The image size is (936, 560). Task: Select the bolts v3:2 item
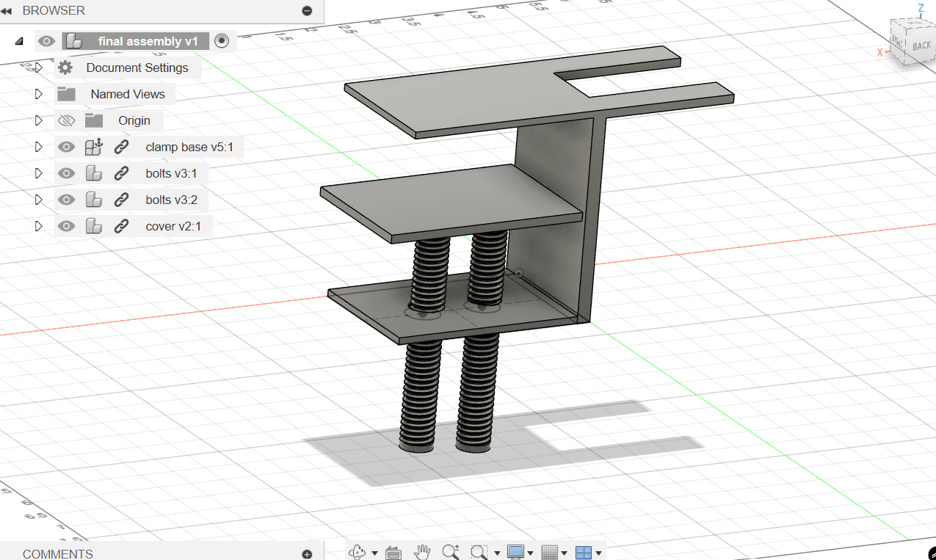pos(171,200)
